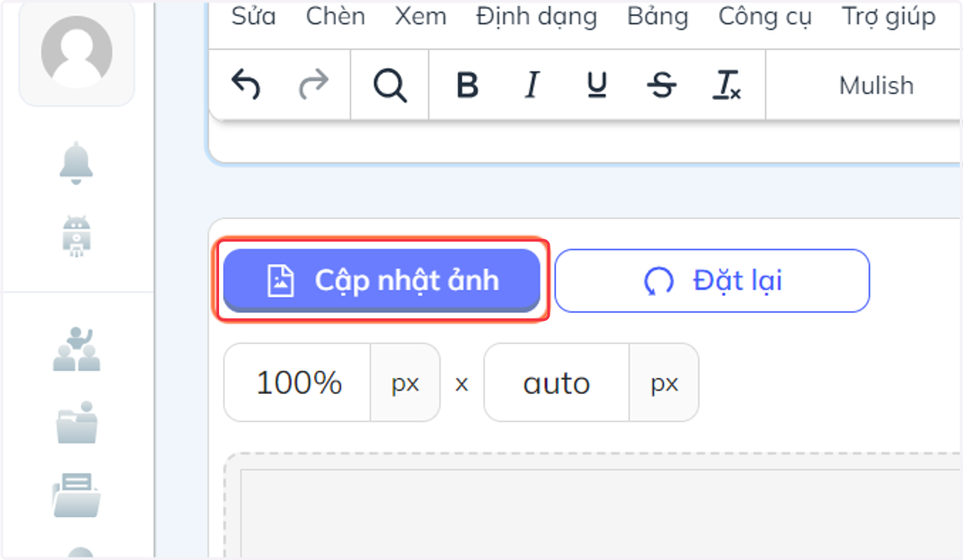
Task: Open the document folder sidebar icon
Action: tap(77, 494)
